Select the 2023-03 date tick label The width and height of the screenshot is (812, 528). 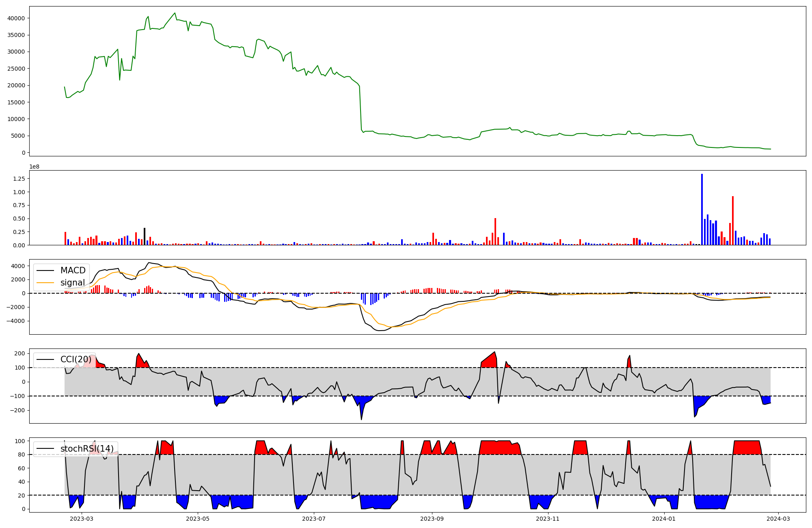[x=82, y=519]
